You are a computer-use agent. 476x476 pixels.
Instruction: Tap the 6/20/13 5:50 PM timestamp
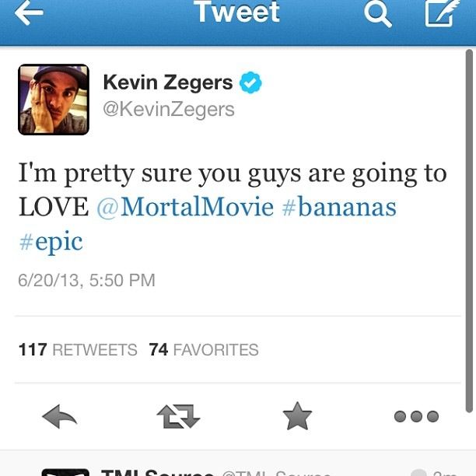tap(86, 280)
